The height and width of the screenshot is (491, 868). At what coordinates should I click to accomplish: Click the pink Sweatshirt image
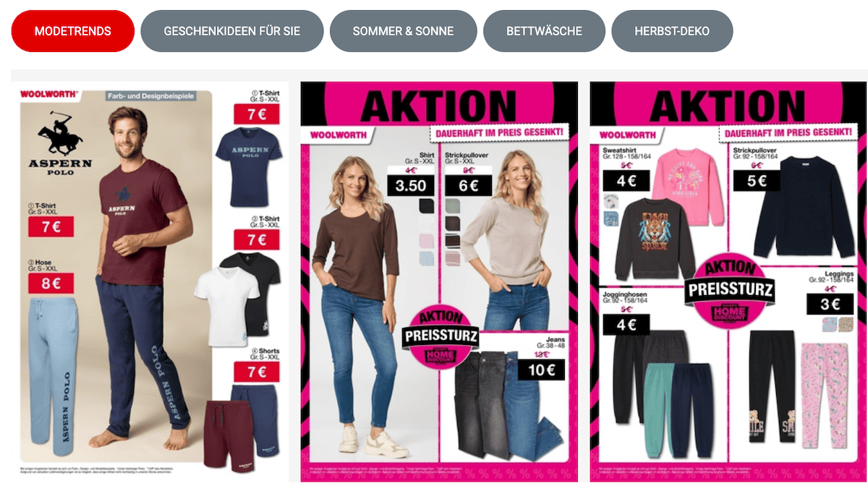[x=687, y=187]
